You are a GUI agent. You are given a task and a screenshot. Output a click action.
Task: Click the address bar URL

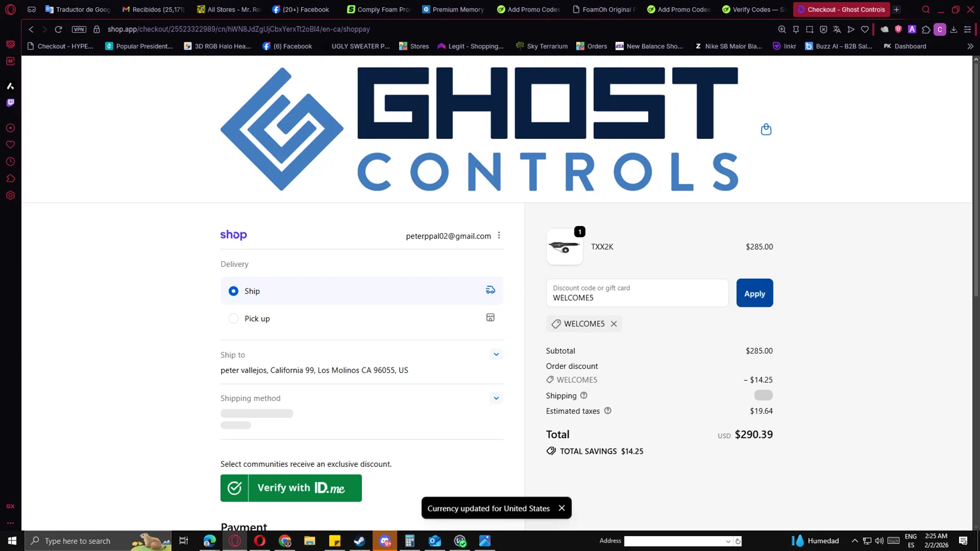238,29
